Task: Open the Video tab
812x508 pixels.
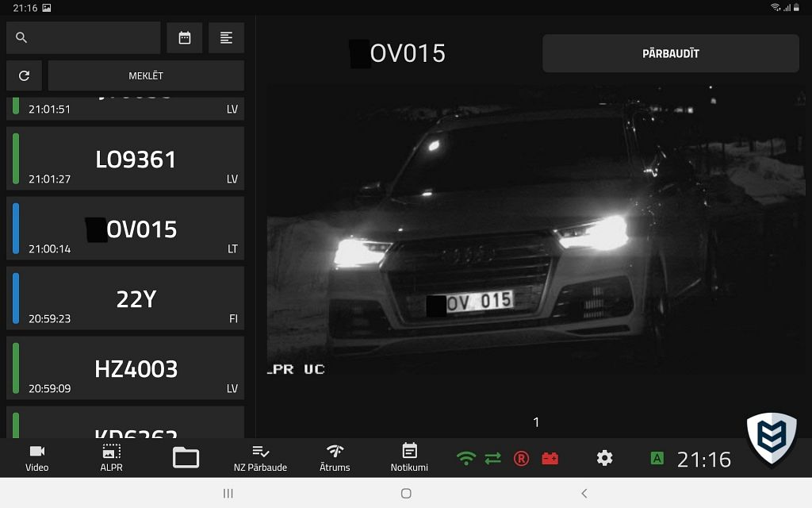Action: coord(36,458)
